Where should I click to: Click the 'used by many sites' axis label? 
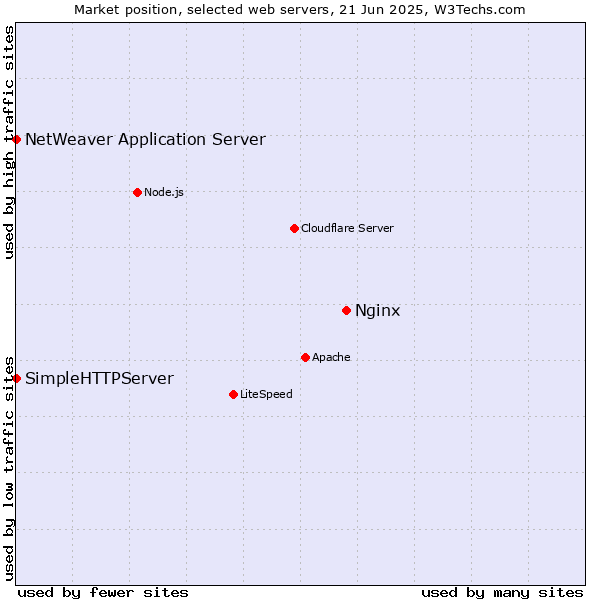[502, 592]
